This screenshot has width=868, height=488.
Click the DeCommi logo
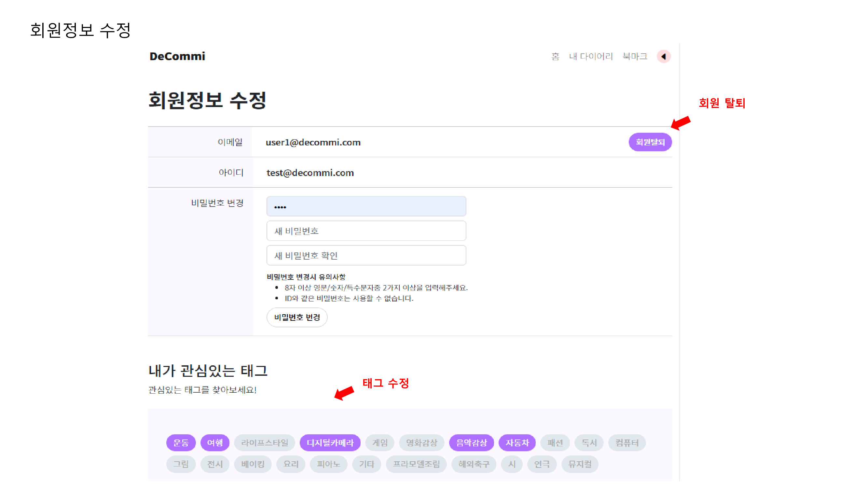pyautogui.click(x=177, y=56)
